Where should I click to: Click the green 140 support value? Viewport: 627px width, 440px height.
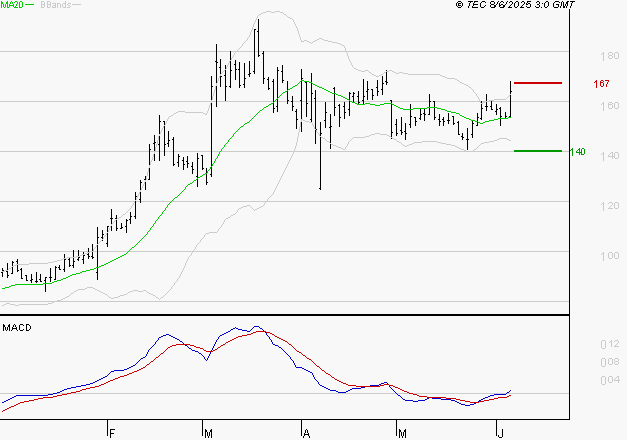(x=577, y=152)
